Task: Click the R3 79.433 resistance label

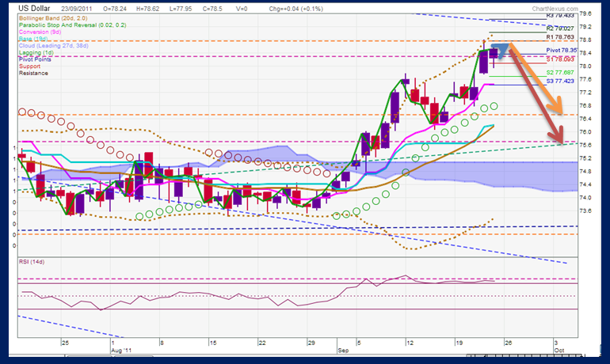Action: pos(560,16)
